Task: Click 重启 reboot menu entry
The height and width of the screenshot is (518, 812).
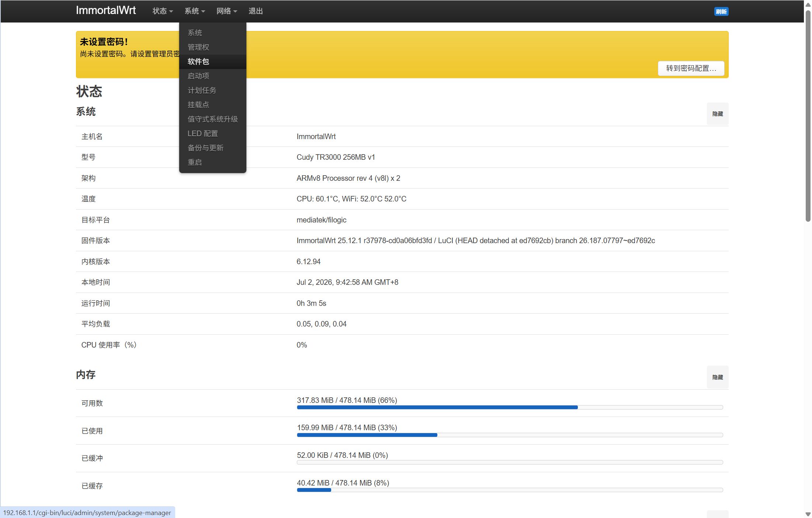Action: tap(212, 162)
